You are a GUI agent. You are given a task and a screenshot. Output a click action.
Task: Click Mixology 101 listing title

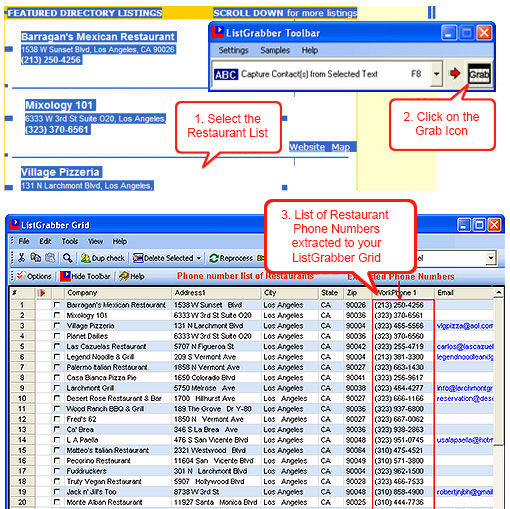click(x=59, y=105)
